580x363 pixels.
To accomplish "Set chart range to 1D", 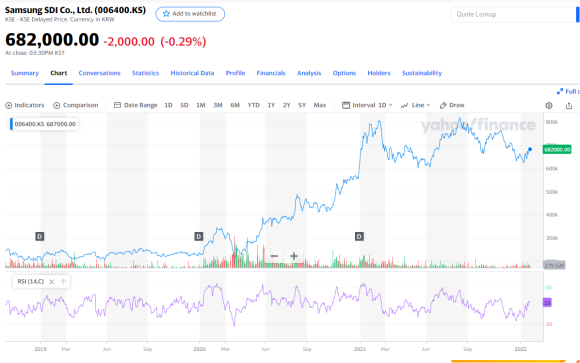I will tap(168, 105).
